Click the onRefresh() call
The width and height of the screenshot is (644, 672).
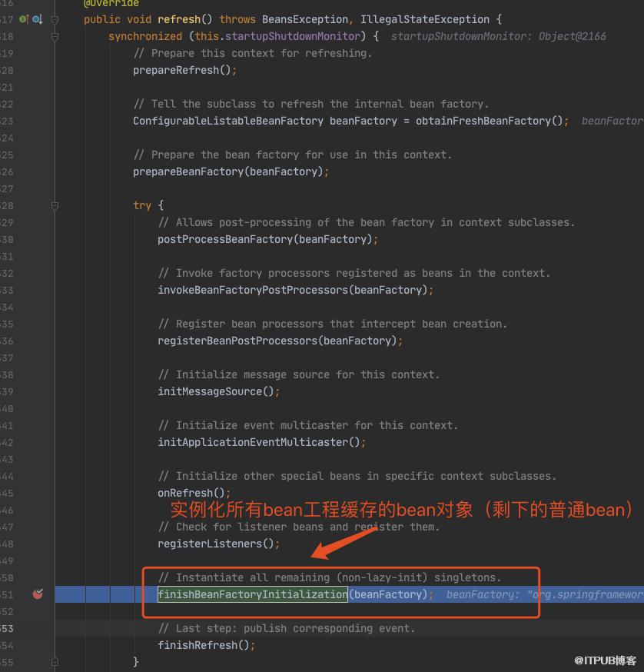coord(191,494)
